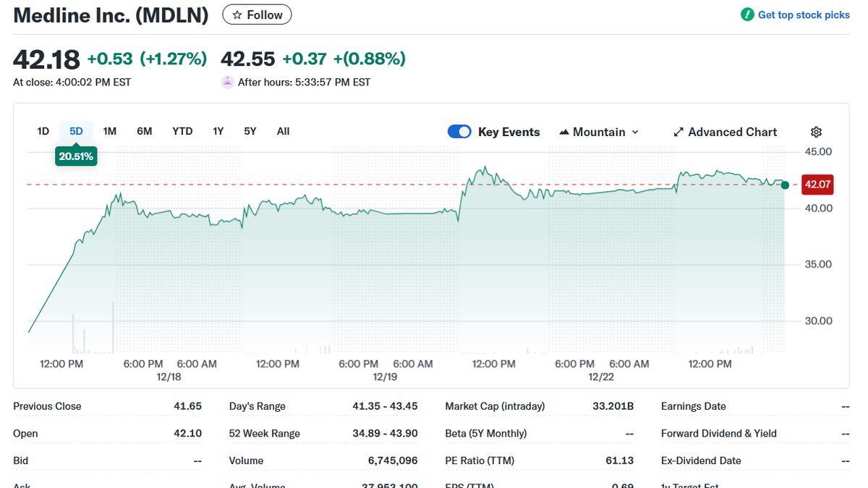Click the red 42.07 price marker

tap(817, 185)
